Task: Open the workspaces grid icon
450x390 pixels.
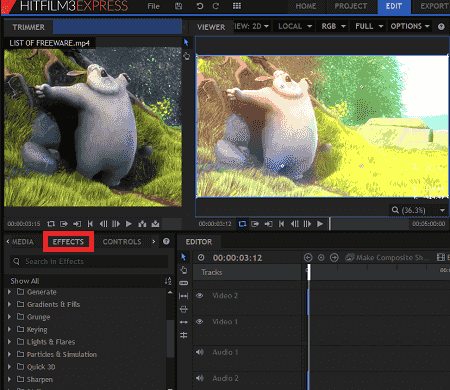Action: click(x=237, y=6)
